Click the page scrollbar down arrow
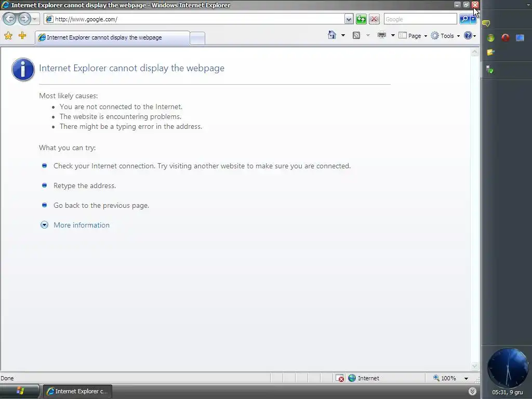The height and width of the screenshot is (399, 532). 475,366
